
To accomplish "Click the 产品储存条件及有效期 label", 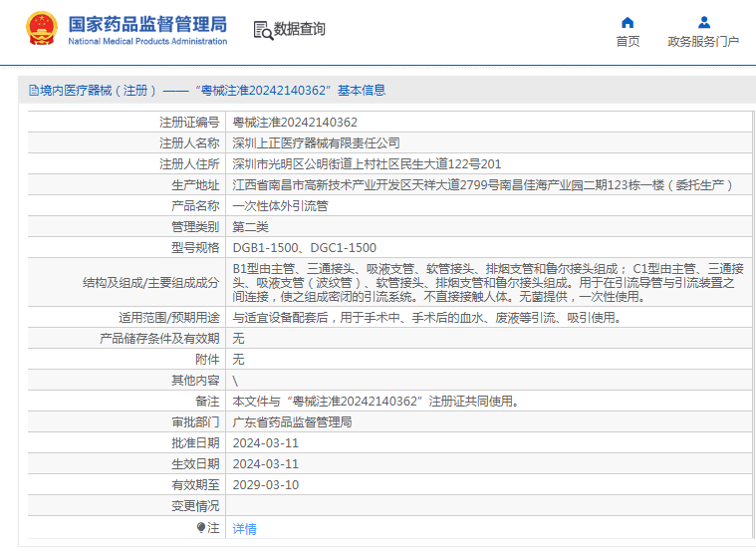I will tap(159, 338).
